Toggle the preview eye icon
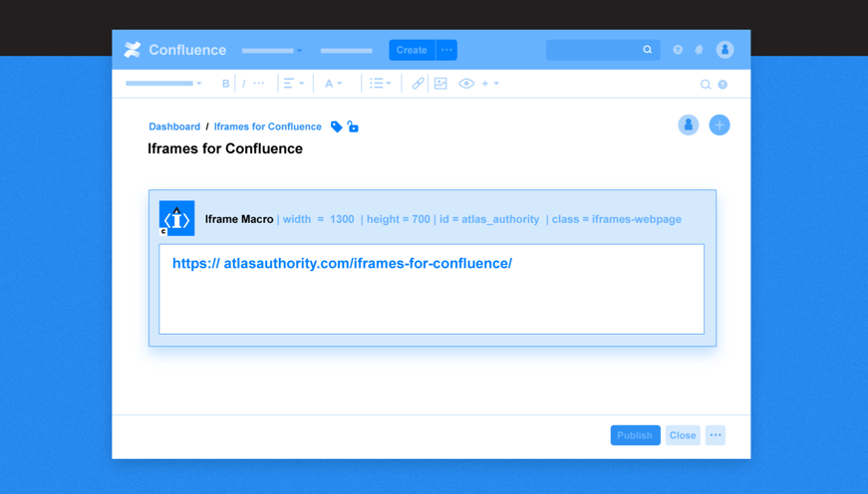Screen dimensions: 868x494 pos(466,84)
